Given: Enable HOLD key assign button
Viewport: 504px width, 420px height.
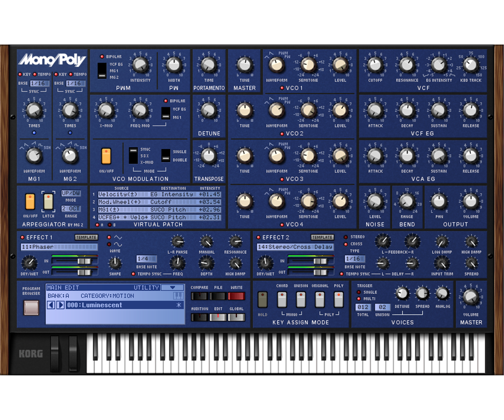Looking at the screenshot, I should (x=263, y=299).
